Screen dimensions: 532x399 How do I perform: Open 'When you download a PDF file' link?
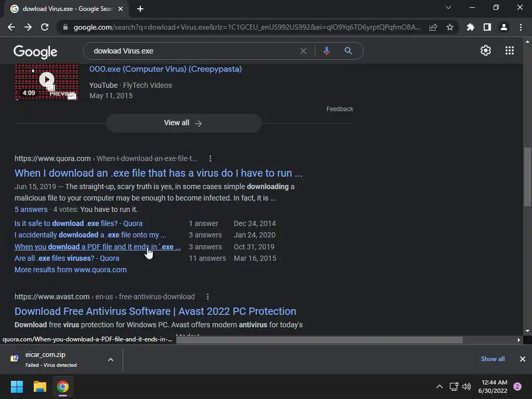click(x=97, y=247)
